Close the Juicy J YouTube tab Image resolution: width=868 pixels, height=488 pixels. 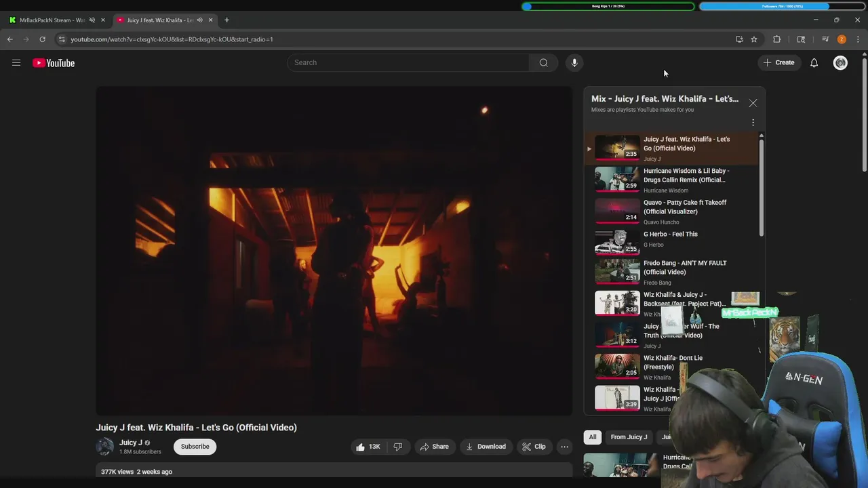coord(210,20)
